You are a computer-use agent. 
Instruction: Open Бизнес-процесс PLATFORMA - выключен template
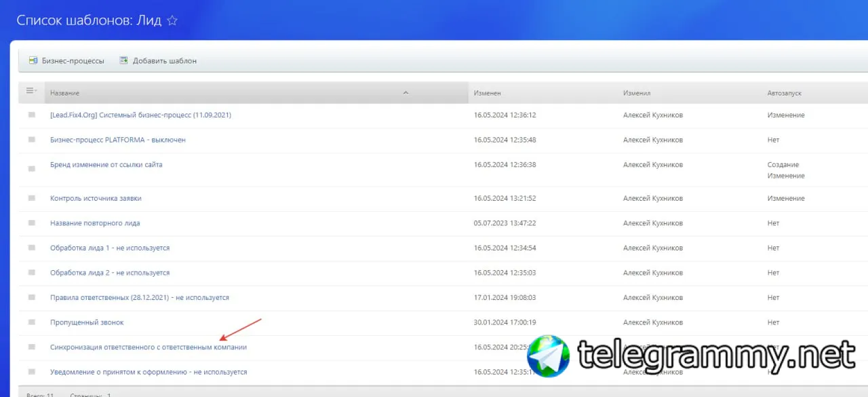[x=118, y=140]
